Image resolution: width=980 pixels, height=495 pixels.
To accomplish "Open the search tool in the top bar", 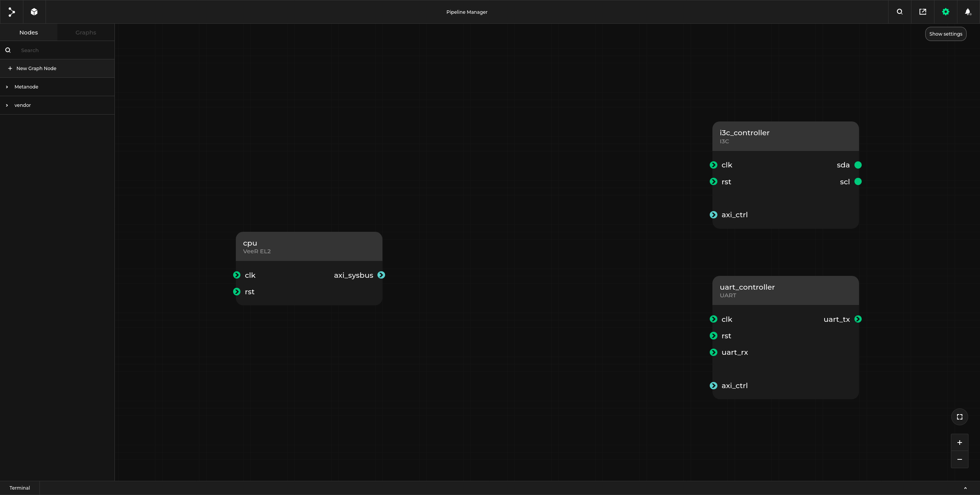I will tap(899, 11).
